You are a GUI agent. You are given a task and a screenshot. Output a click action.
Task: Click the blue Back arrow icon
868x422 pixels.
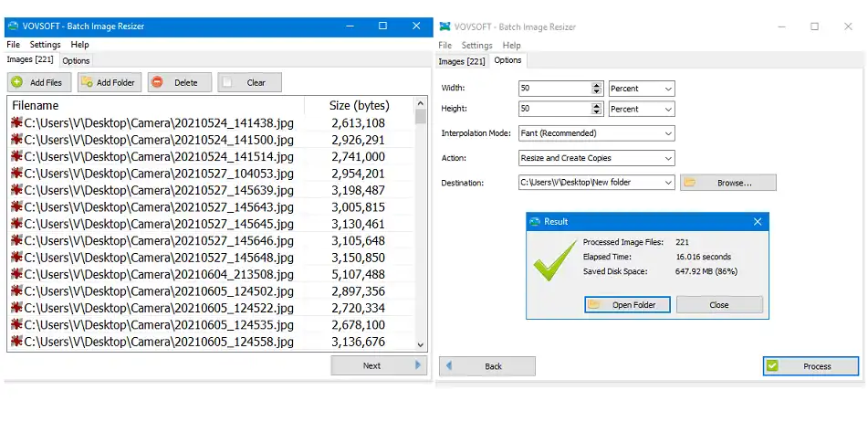448,366
